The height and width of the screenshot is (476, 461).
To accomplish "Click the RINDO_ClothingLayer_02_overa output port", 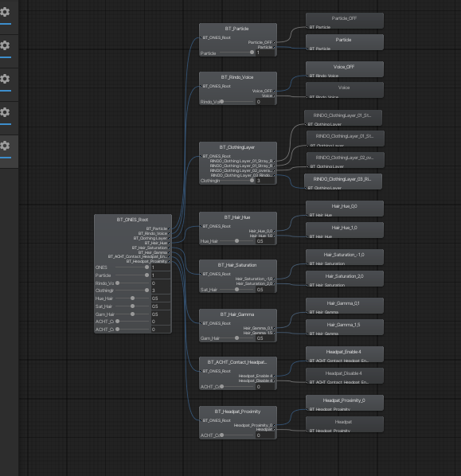I will point(274,170).
